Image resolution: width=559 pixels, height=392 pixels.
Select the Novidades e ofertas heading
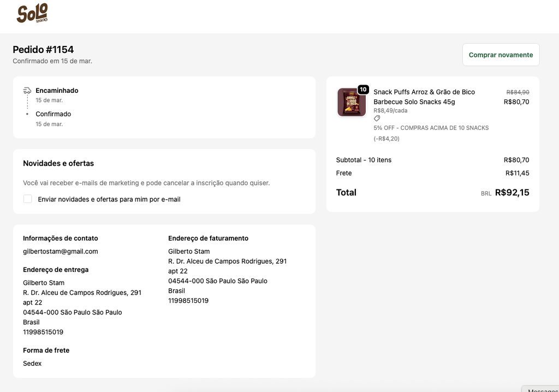[x=58, y=163]
